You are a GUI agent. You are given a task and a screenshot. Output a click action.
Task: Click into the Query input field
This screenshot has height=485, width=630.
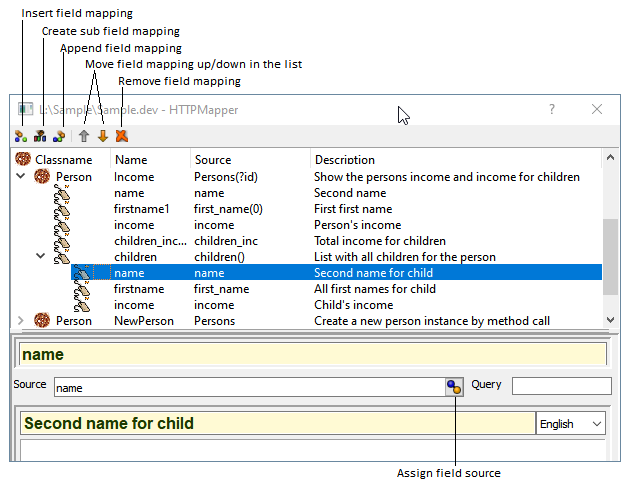point(561,386)
